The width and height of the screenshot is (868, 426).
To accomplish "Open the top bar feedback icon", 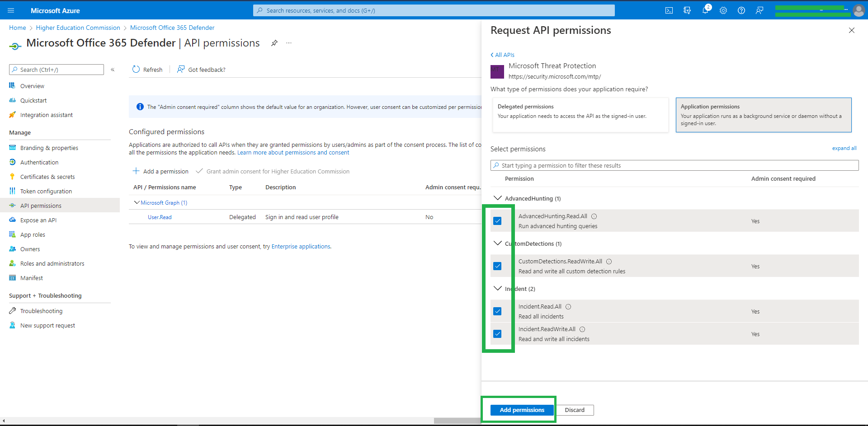I will pyautogui.click(x=759, y=10).
